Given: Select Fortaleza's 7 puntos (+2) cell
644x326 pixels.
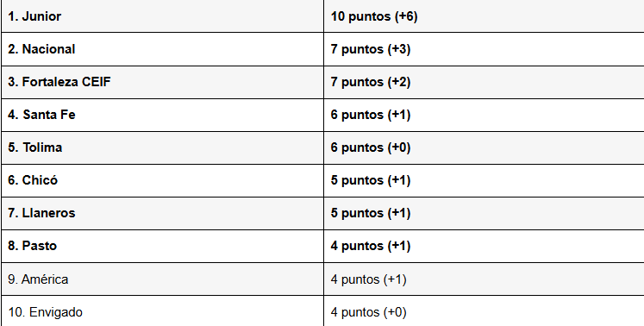Looking at the screenshot, I should pos(485,82).
